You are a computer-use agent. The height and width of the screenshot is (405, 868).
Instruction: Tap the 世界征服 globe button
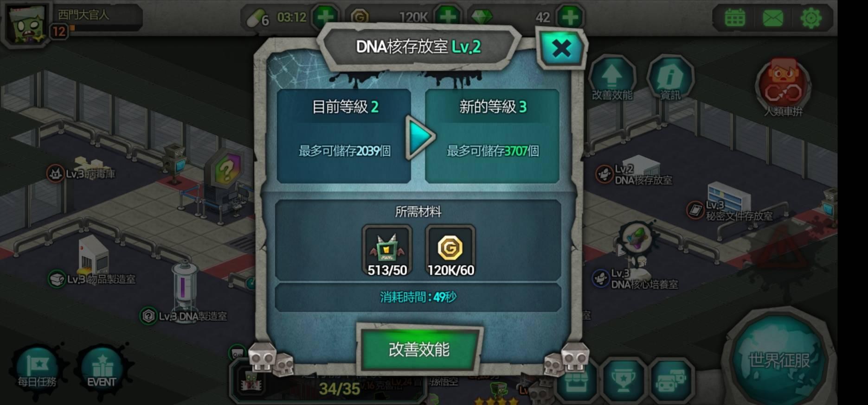[x=779, y=359]
